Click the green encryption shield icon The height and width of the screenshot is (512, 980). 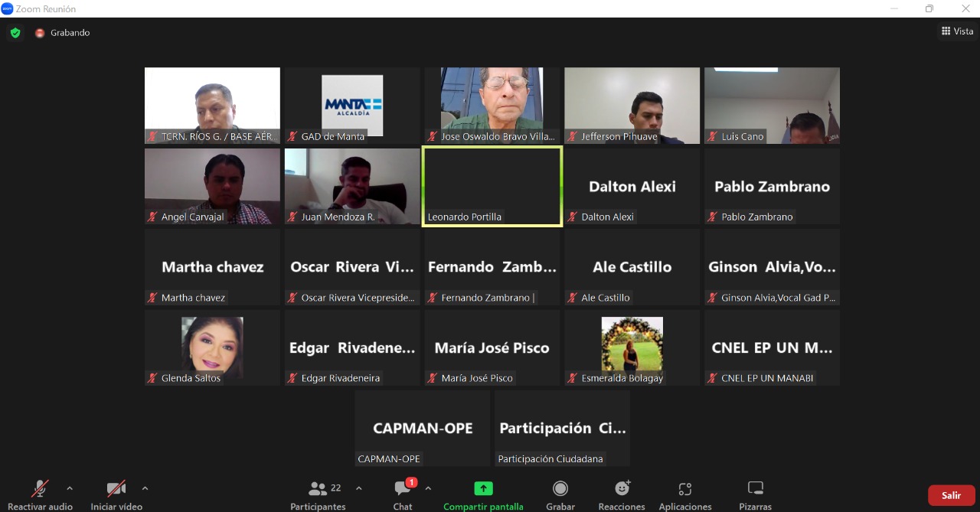(x=15, y=33)
